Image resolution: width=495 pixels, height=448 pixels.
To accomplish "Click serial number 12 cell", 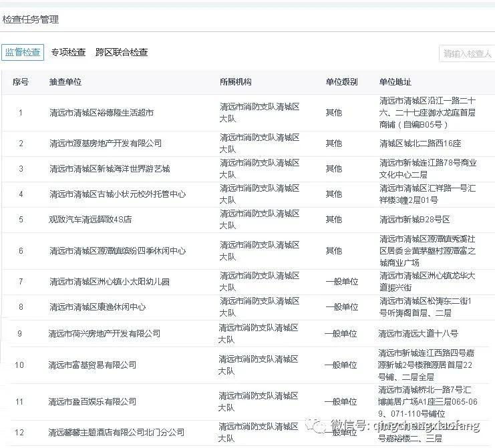I will [x=19, y=432].
